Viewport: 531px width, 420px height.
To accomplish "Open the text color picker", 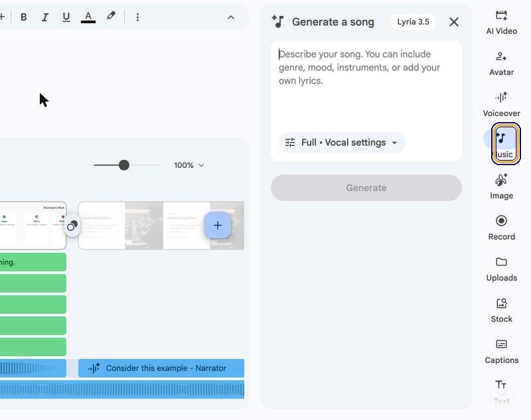I will (x=88, y=17).
